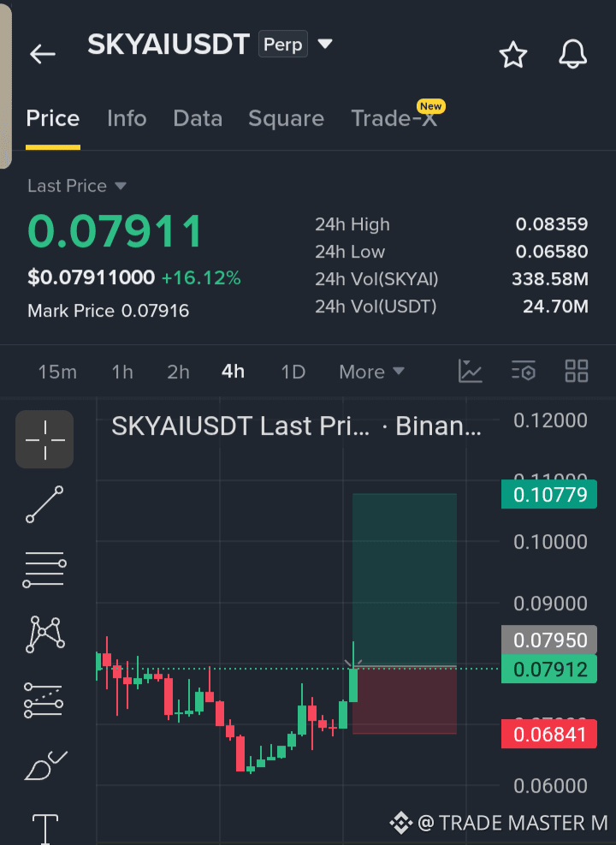Open the Last Price type dropdown
The width and height of the screenshot is (616, 845).
click(x=77, y=186)
